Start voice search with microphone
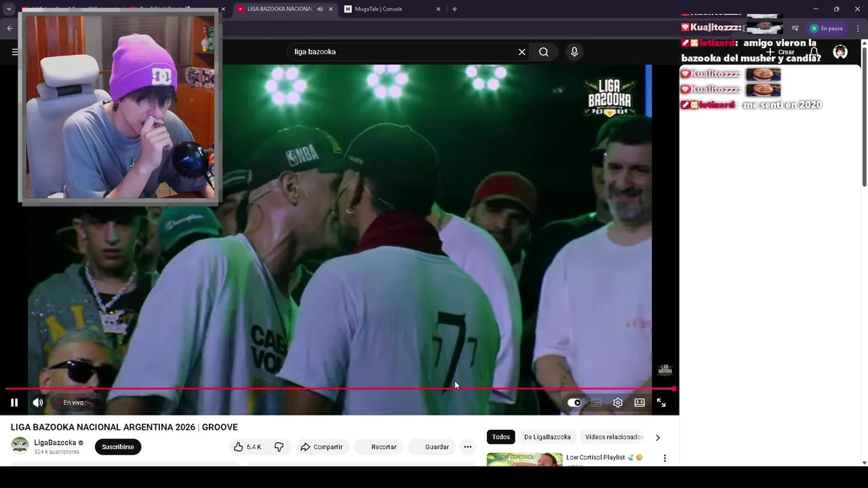Screen dimensions: 868x488 click(574, 52)
